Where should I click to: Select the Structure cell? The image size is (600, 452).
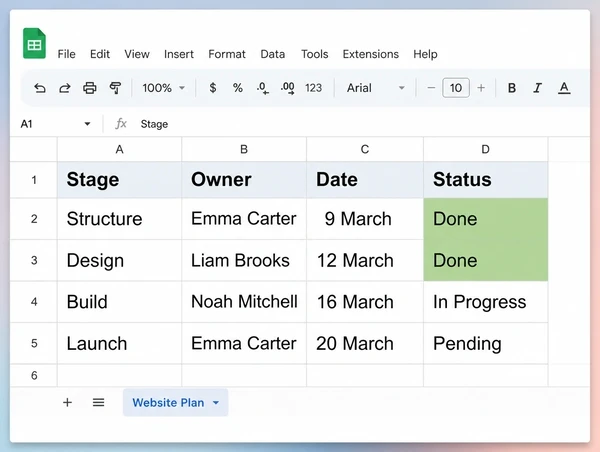click(119, 219)
